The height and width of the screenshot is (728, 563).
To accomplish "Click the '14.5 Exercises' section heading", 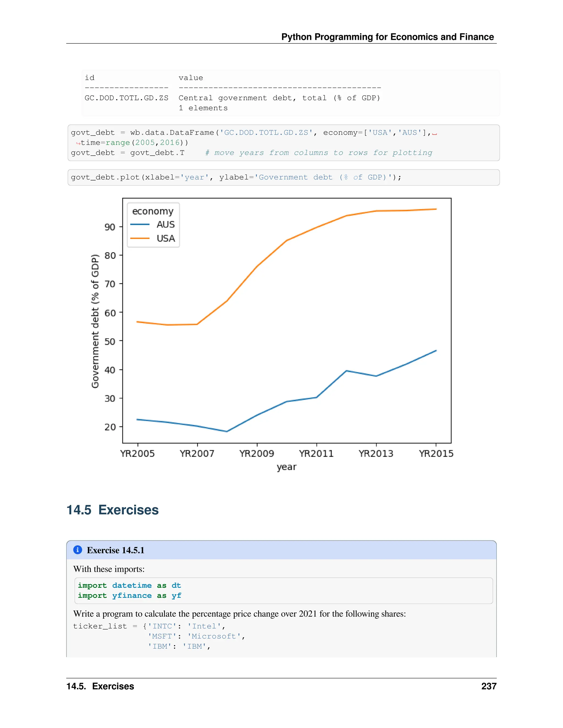I will (x=112, y=510).
